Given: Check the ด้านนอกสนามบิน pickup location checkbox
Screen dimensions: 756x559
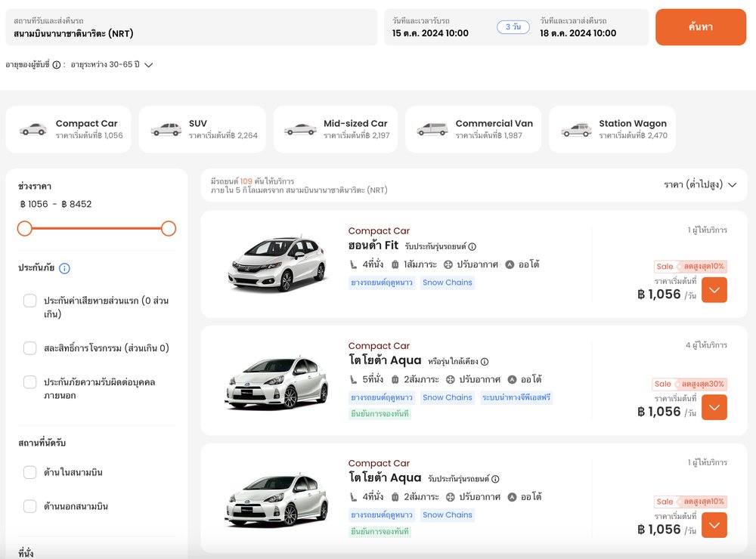Looking at the screenshot, I should tap(30, 506).
